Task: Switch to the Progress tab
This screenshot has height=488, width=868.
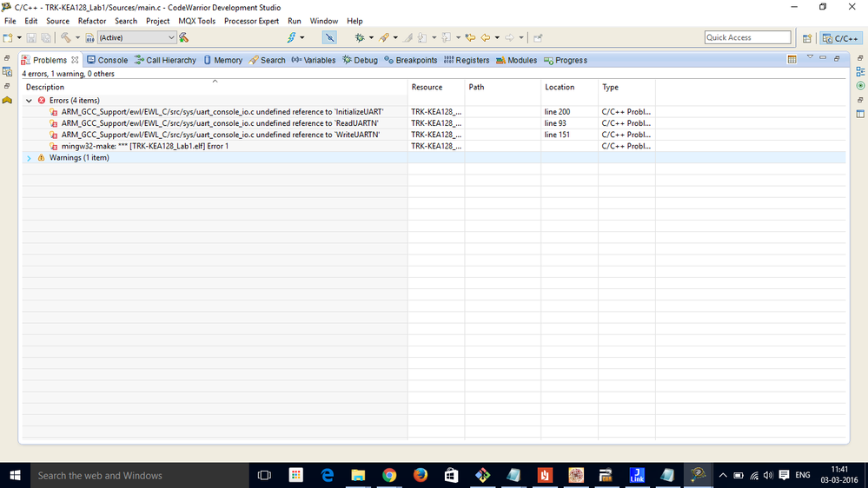Action: coord(565,60)
